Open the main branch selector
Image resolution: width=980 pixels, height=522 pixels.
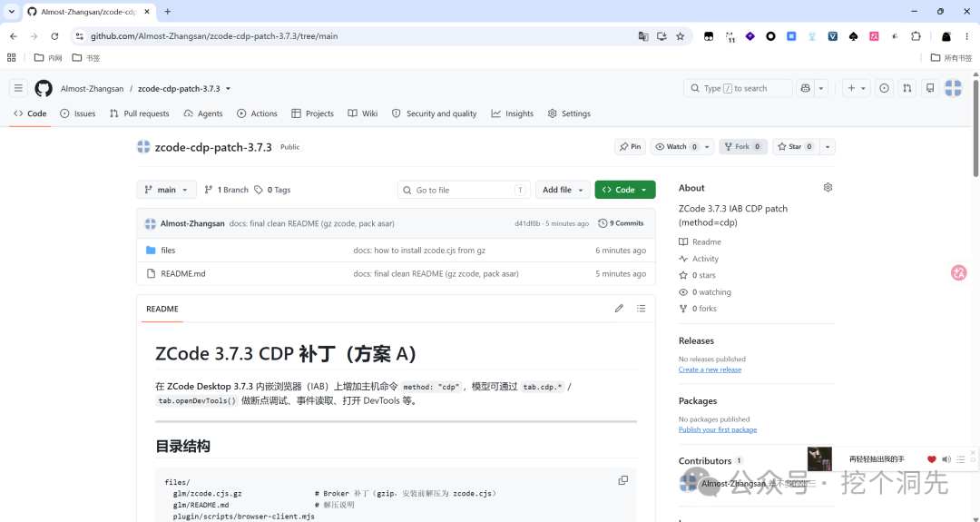click(x=166, y=190)
